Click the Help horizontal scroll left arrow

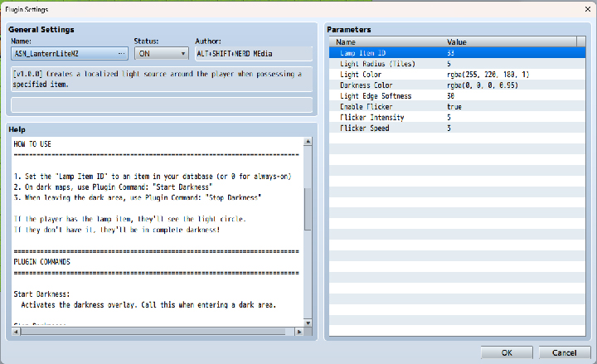(x=16, y=332)
